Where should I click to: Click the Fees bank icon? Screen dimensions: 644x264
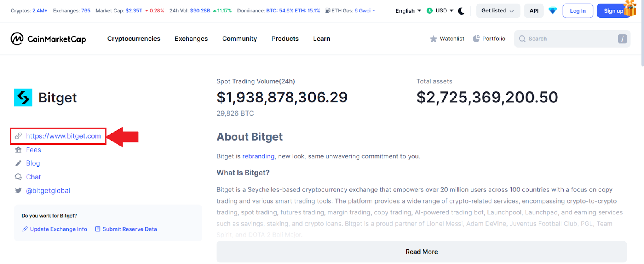tap(18, 150)
